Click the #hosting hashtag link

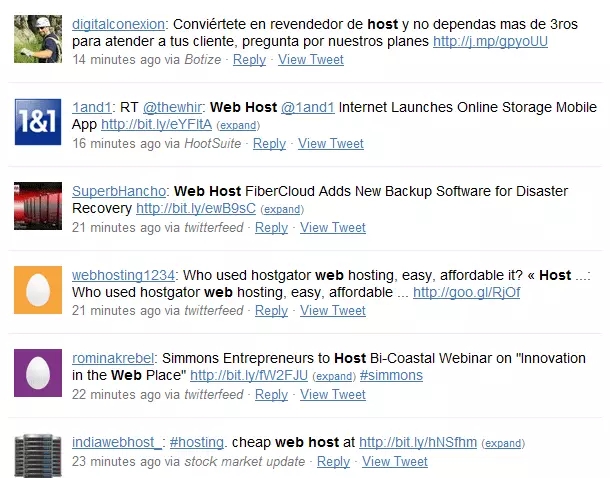(199, 442)
